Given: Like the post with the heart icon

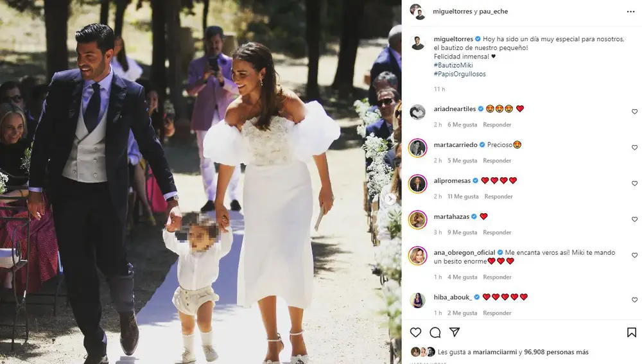Looking at the screenshot, I should click(415, 332).
